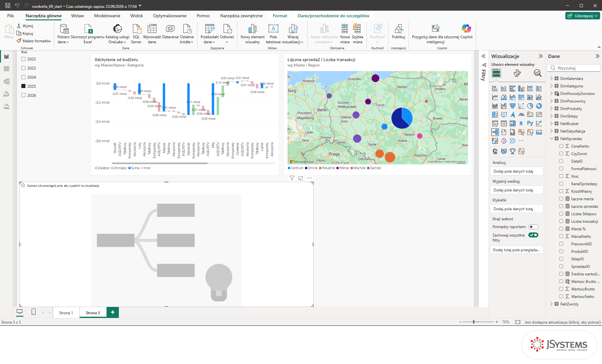Switch to Model view in left sidebar
This screenshot has height=364, width=602.
(x=7, y=81)
